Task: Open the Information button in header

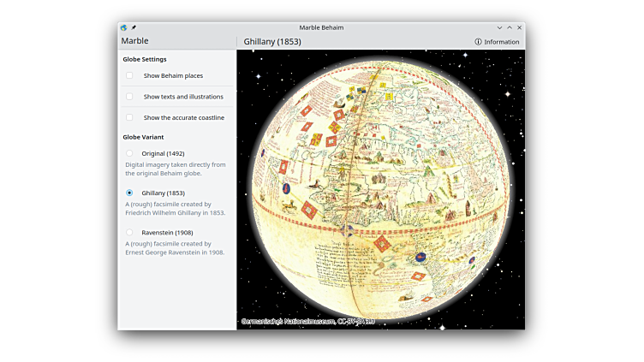Action: click(x=497, y=42)
